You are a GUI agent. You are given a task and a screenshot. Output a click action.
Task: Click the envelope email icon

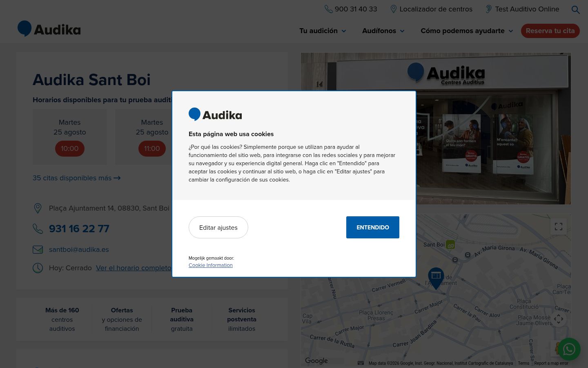pos(38,249)
